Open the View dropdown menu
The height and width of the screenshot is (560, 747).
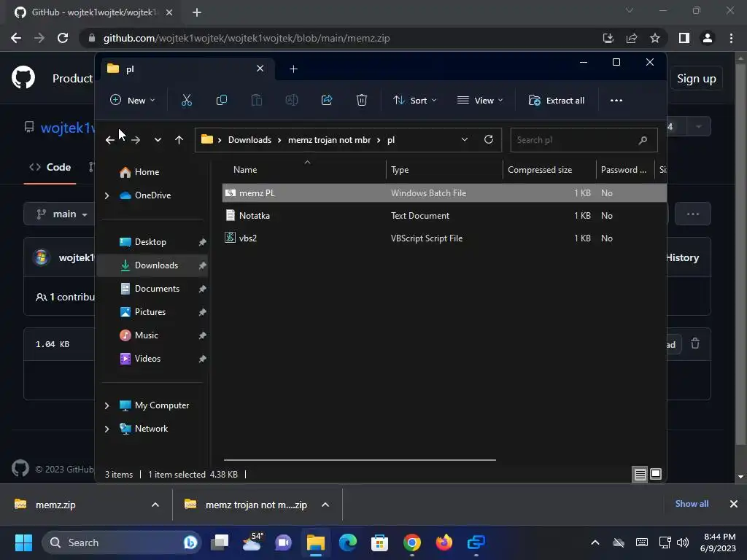click(x=480, y=101)
